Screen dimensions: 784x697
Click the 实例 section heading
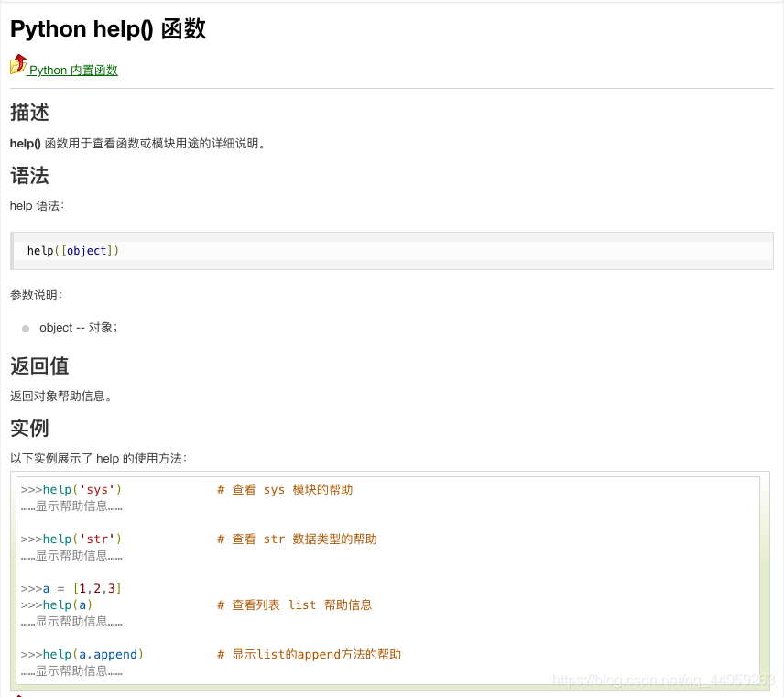point(29,429)
